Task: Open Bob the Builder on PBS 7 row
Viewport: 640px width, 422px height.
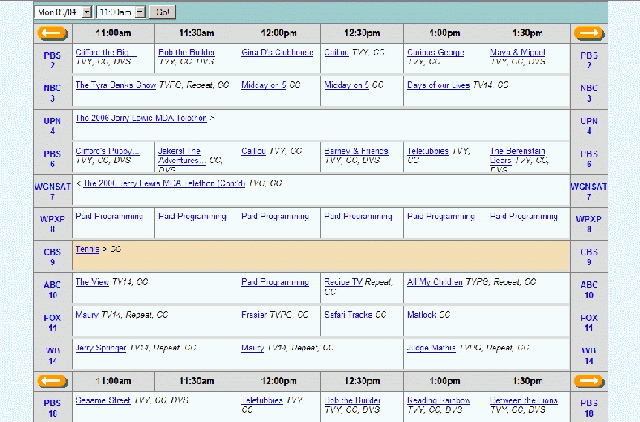Action: tap(187, 52)
